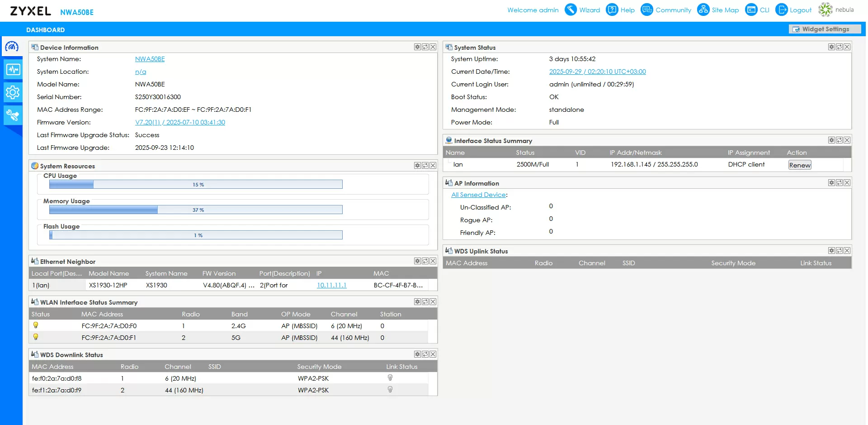Screen dimensions: 868x425
Task: Open Widget Settings
Action: tap(824, 29)
